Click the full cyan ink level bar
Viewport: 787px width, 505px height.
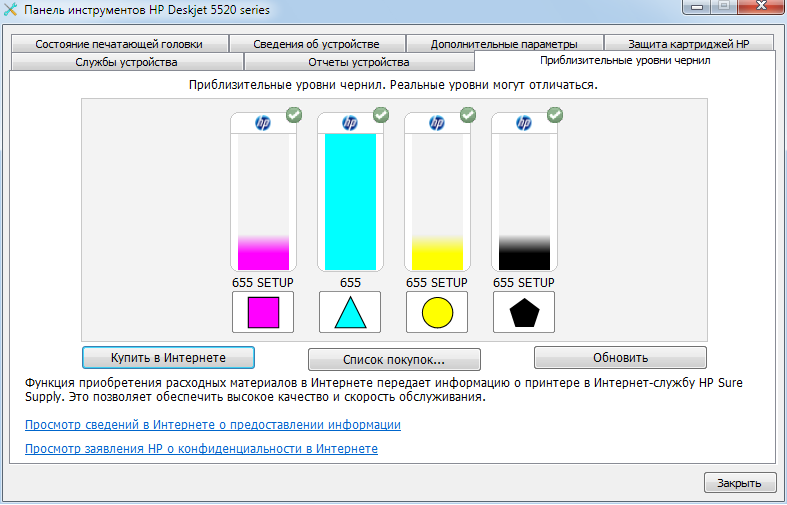pyautogui.click(x=349, y=201)
